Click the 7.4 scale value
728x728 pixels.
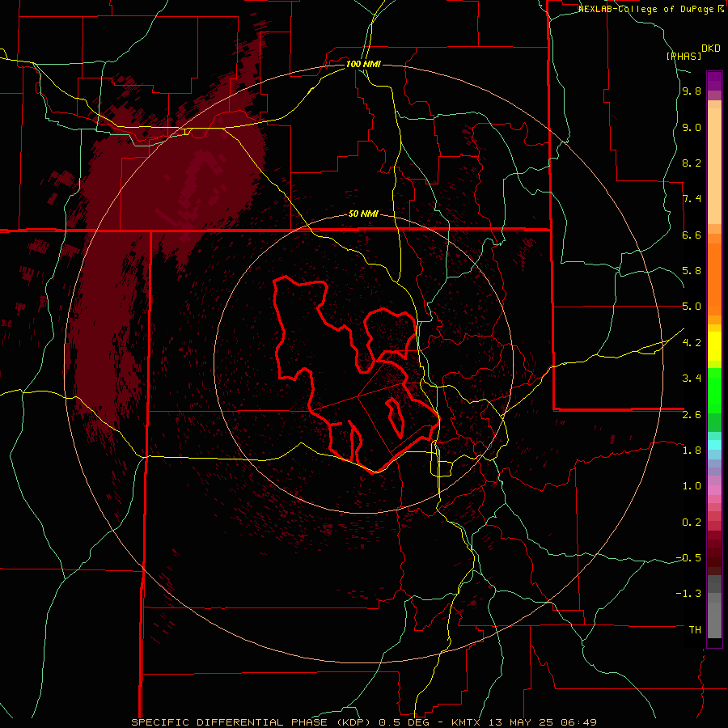click(692, 199)
